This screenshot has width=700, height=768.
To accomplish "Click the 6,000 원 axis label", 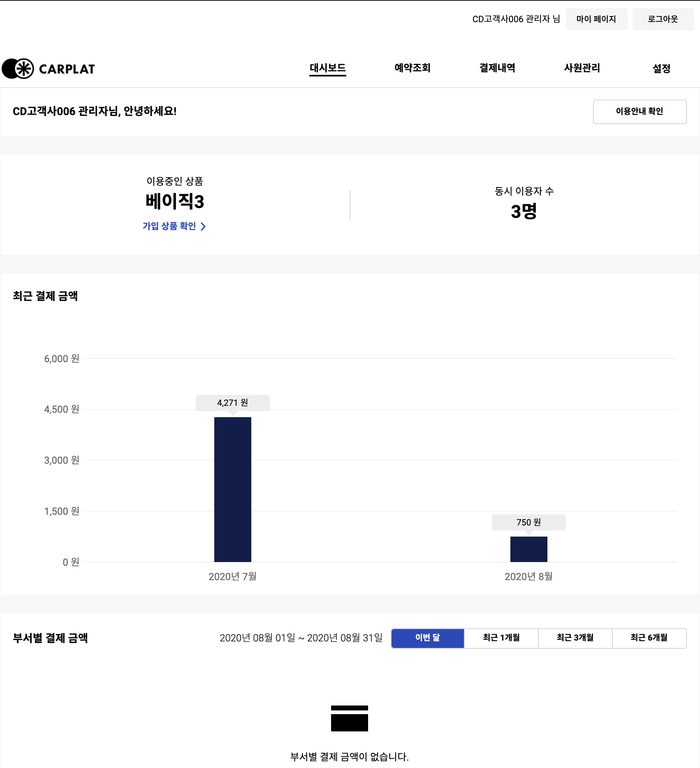I will [x=62, y=359].
